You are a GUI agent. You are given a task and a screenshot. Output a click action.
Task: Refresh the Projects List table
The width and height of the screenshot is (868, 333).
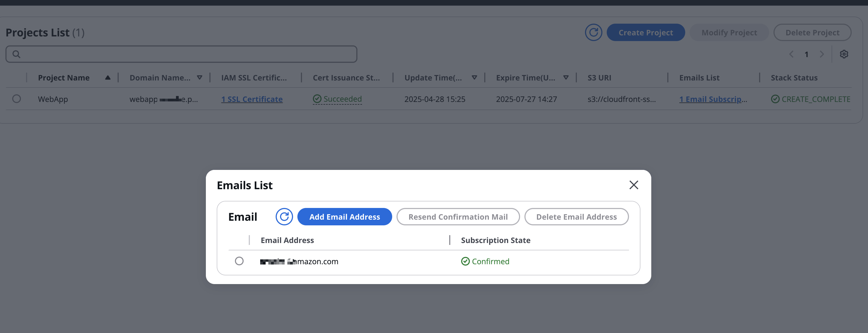(x=593, y=32)
